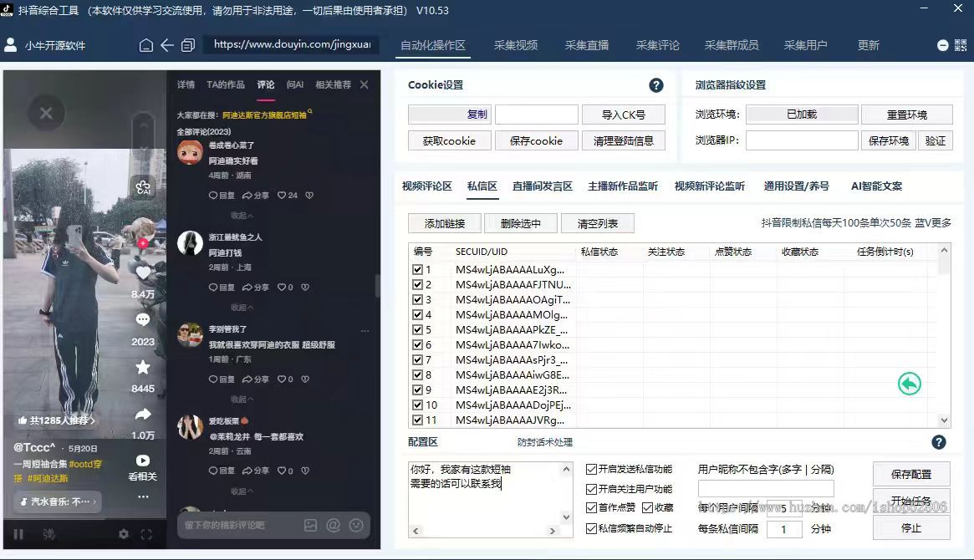Switch to the 采集评论 tab
The image size is (974, 560).
[657, 45]
